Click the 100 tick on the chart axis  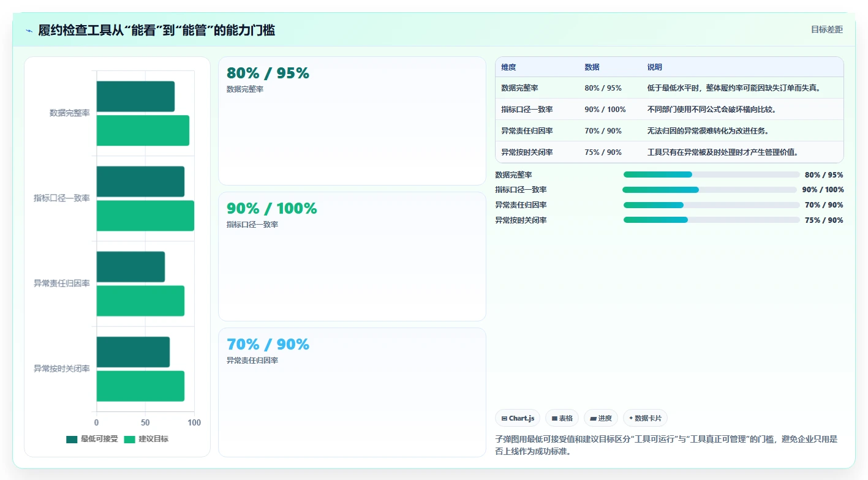(x=194, y=422)
